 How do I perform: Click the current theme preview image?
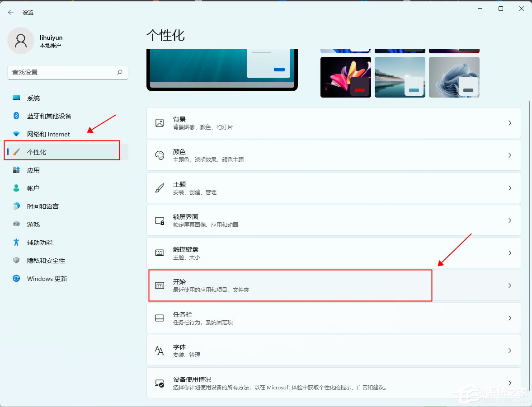click(222, 70)
